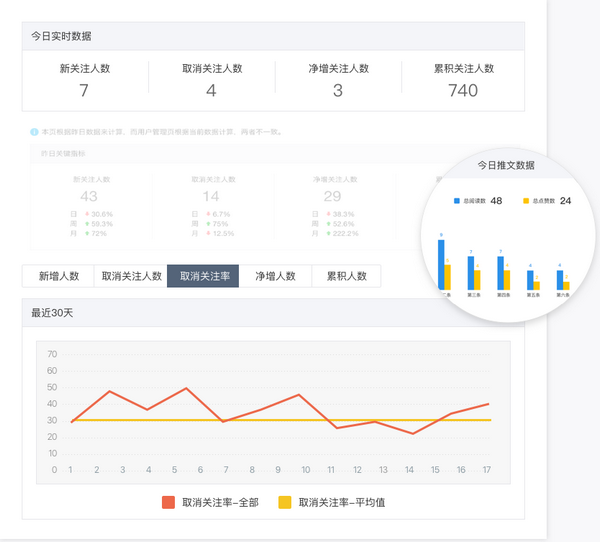The width and height of the screenshot is (600, 542).
Task: Switch to the 取消关注人数 tab
Action: point(131,276)
